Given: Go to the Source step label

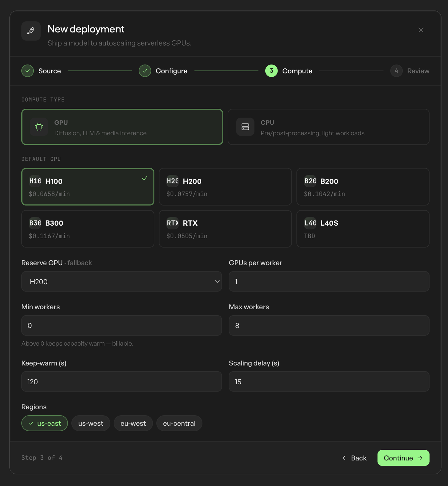Looking at the screenshot, I should pos(50,71).
